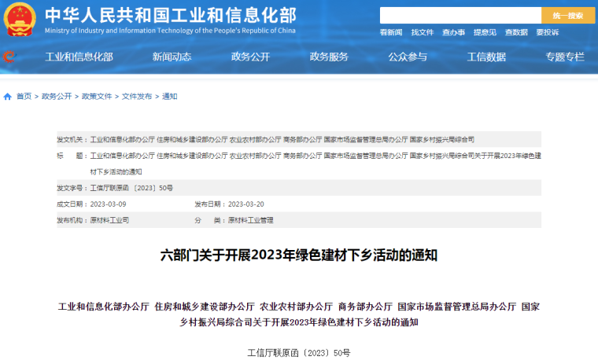598x364 pixels.
Task: Click the national emblem logo
Action: 21,20
